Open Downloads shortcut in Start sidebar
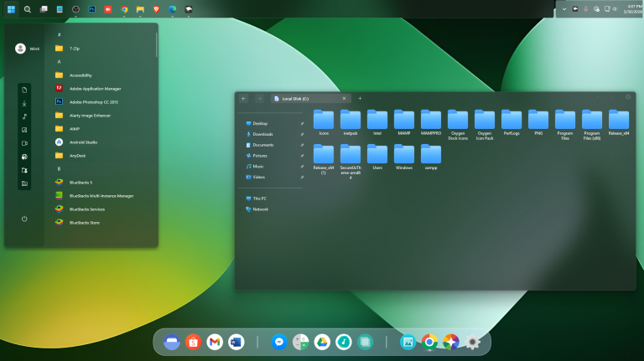The height and width of the screenshot is (361, 644). [24, 103]
